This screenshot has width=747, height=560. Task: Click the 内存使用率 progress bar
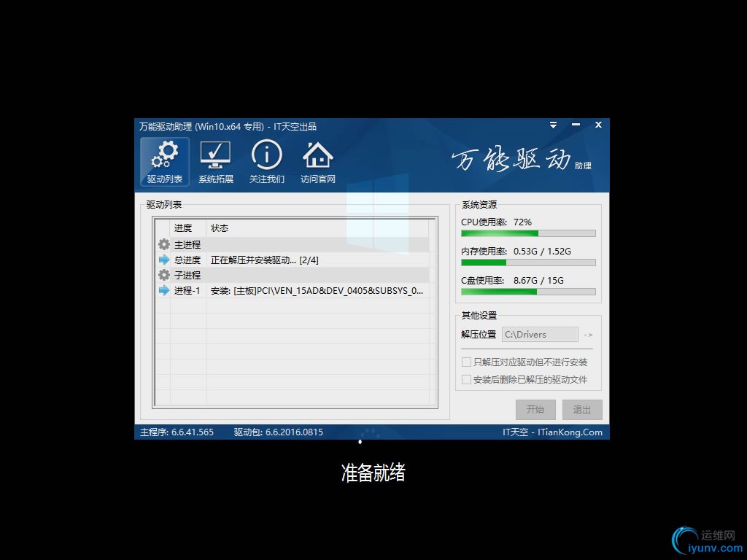(528, 262)
